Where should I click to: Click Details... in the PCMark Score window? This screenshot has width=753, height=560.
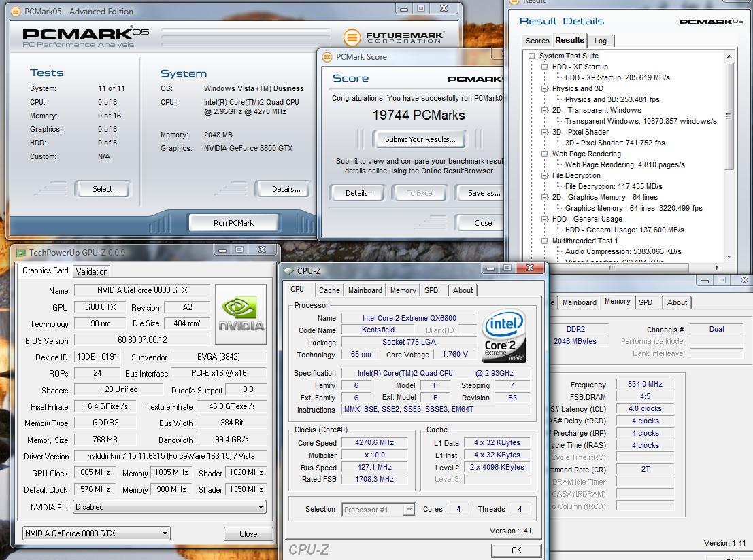(358, 193)
